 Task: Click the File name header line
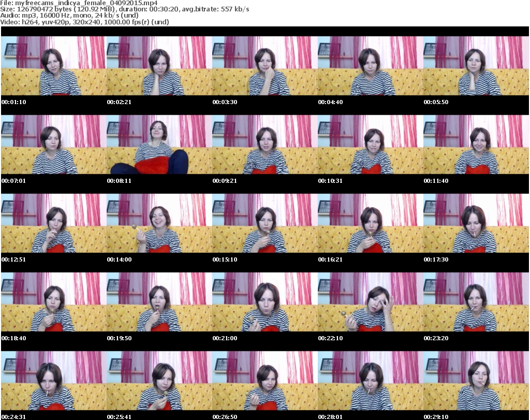tap(79, 3)
